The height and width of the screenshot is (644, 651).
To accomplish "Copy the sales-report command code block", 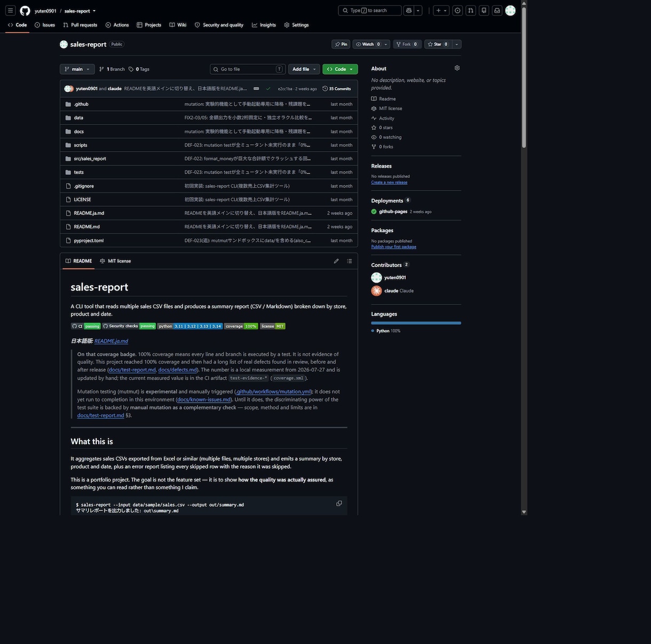I will [x=339, y=504].
